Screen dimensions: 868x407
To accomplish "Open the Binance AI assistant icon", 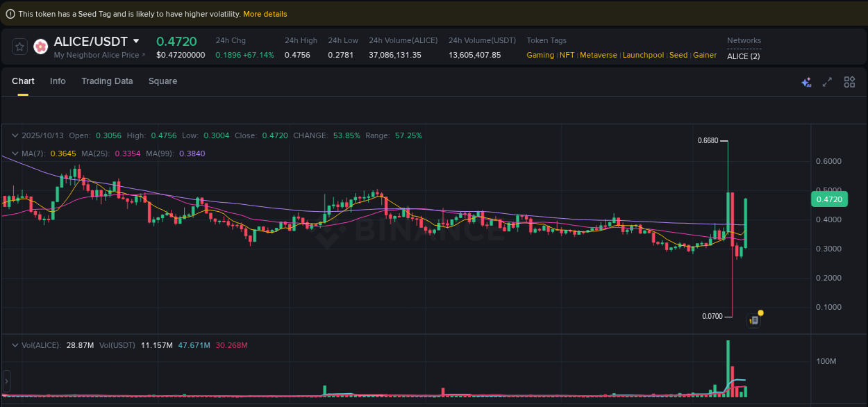I will 806,81.
